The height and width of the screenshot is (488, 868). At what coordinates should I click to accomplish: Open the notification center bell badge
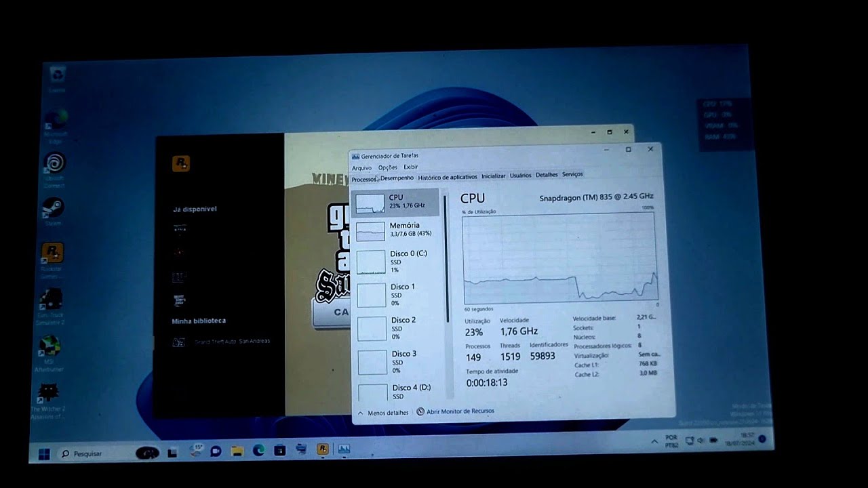(763, 439)
